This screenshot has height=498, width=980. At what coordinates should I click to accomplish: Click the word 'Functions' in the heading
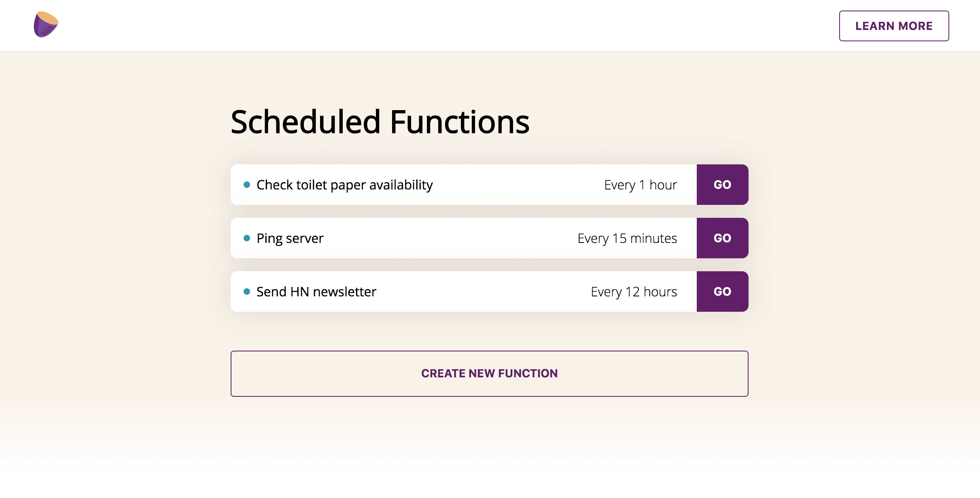coord(459,122)
